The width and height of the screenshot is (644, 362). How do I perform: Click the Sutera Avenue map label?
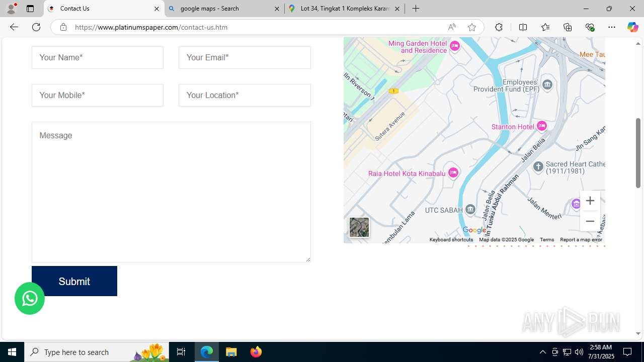point(390,126)
